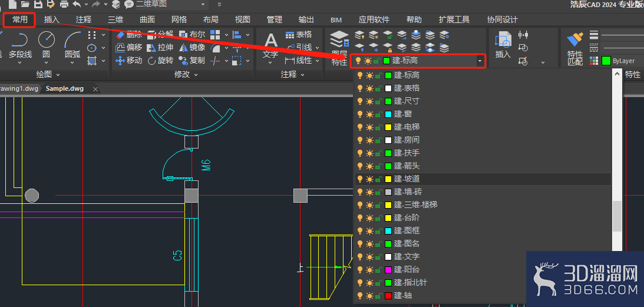The width and height of the screenshot is (644, 307).
Task: Select the Arc (圆弧) tool
Action: click(x=72, y=45)
